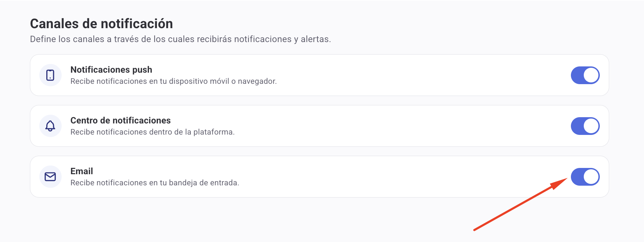
Task: Turn off Centro de notificaciones switch
Action: pyautogui.click(x=585, y=126)
